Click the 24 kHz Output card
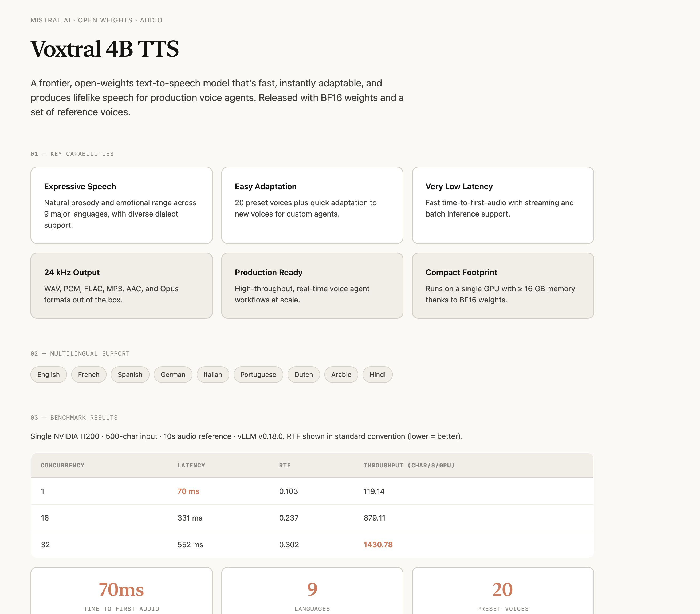 coord(121,286)
